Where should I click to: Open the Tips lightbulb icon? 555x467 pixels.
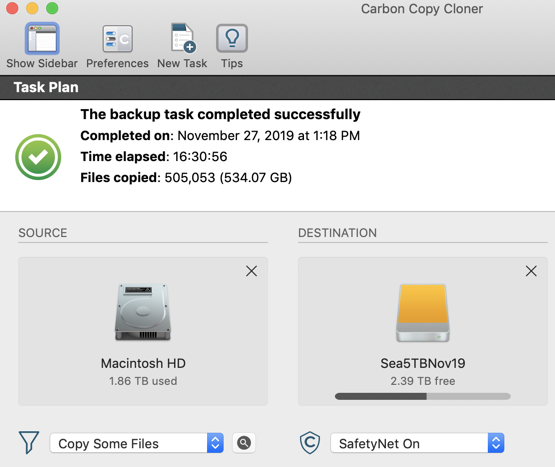[x=232, y=38]
